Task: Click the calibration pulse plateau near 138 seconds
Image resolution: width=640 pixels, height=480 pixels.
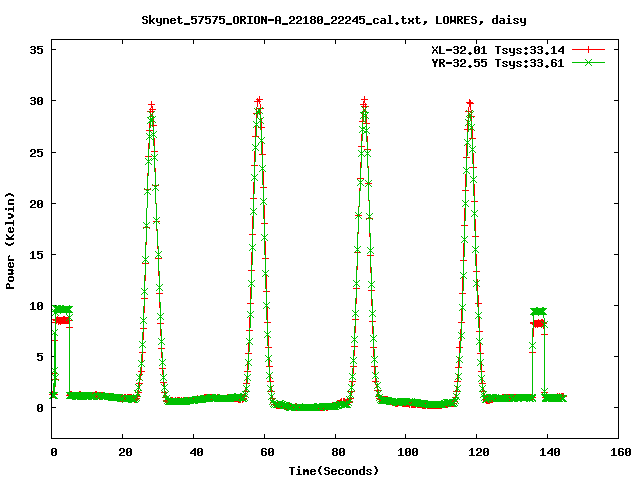Action: (x=539, y=317)
